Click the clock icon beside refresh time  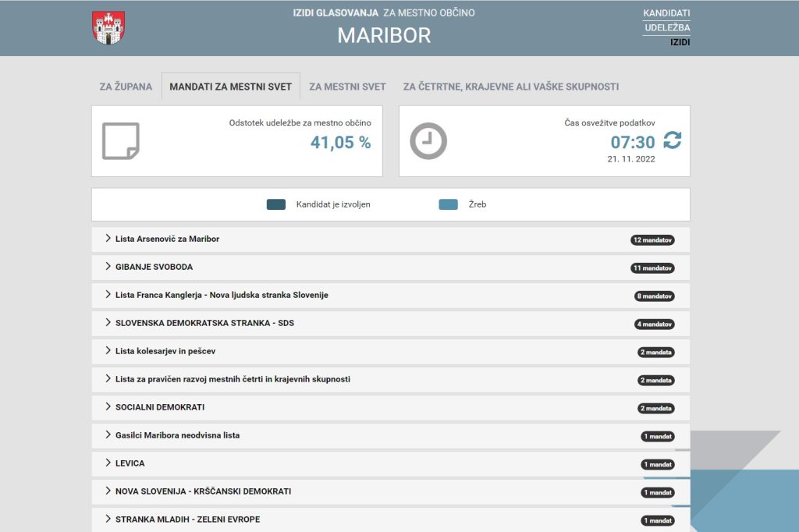(x=428, y=141)
